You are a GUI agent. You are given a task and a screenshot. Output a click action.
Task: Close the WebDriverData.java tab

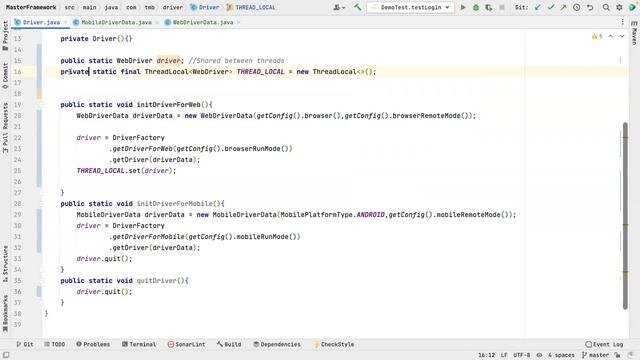click(x=238, y=22)
